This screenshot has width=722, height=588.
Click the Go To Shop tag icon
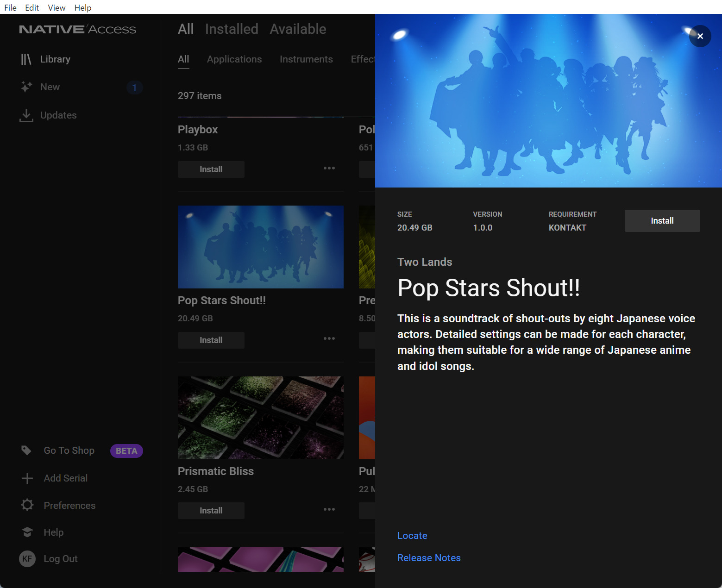(26, 450)
